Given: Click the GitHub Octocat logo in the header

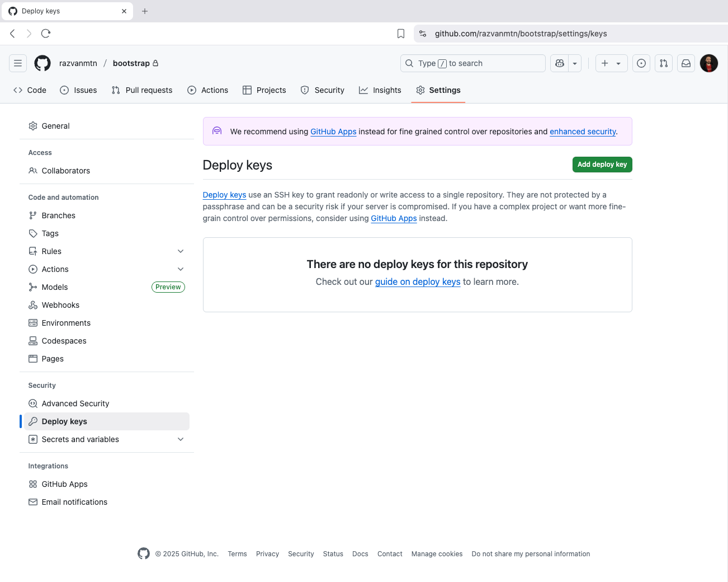Looking at the screenshot, I should (42, 63).
